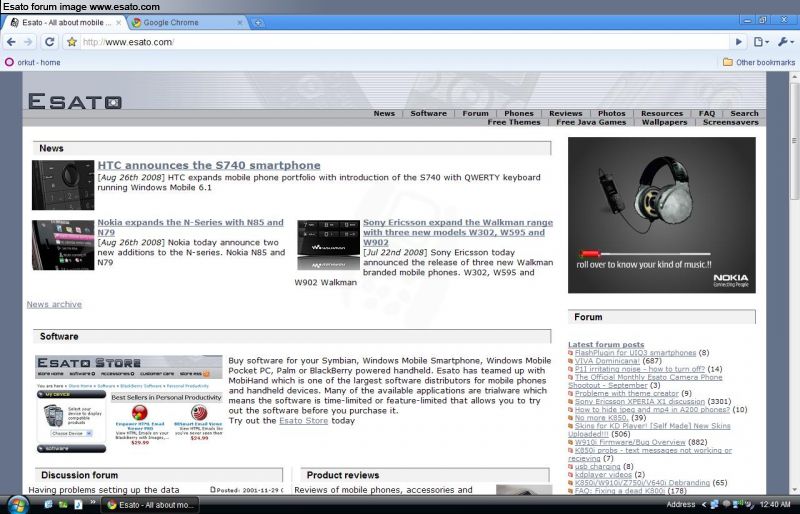The width and height of the screenshot is (800, 514).
Task: Open the Search menu item
Action: click(x=744, y=113)
